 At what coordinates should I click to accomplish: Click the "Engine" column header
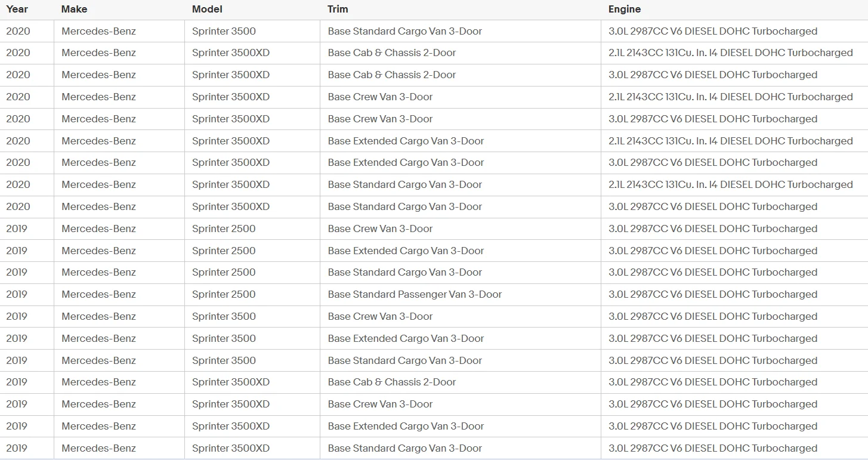tap(625, 10)
